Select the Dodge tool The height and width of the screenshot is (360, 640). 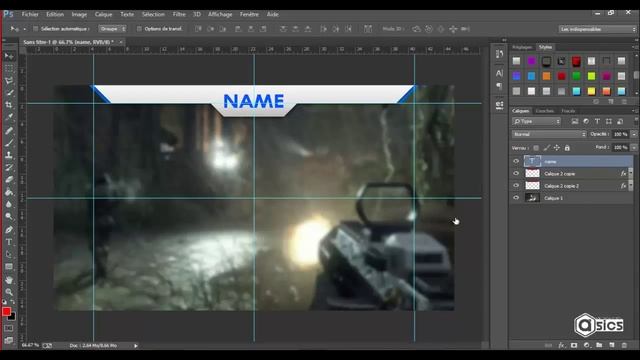click(x=9, y=216)
